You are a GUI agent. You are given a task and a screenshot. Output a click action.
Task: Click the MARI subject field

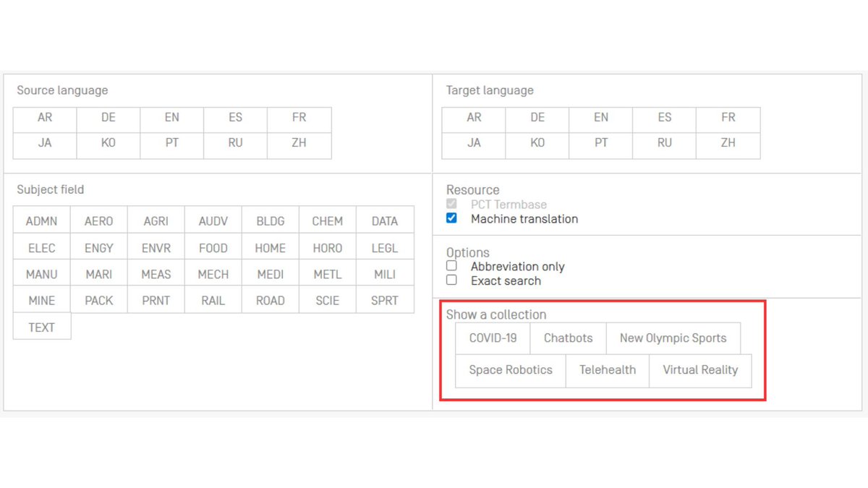point(98,273)
